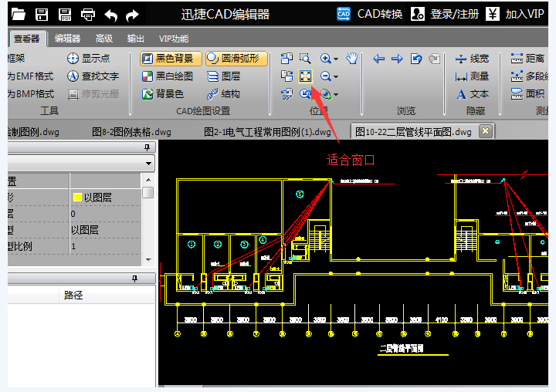The width and height of the screenshot is (556, 392).
Task: Click 多段线 polyline length tool
Action: (x=529, y=76)
